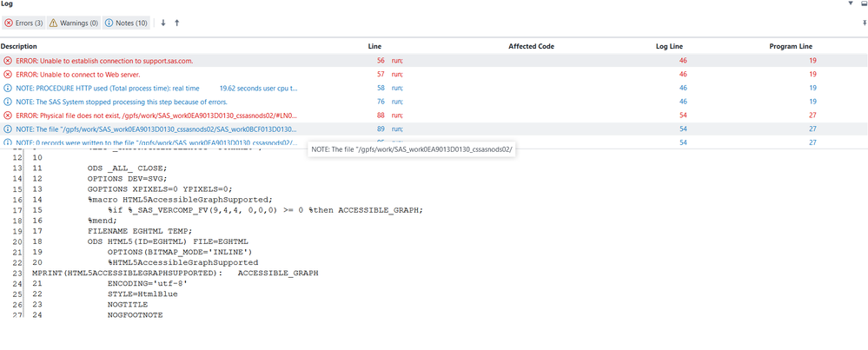
Task: Click Program Line 19 in line 76 row
Action: pyautogui.click(x=812, y=102)
